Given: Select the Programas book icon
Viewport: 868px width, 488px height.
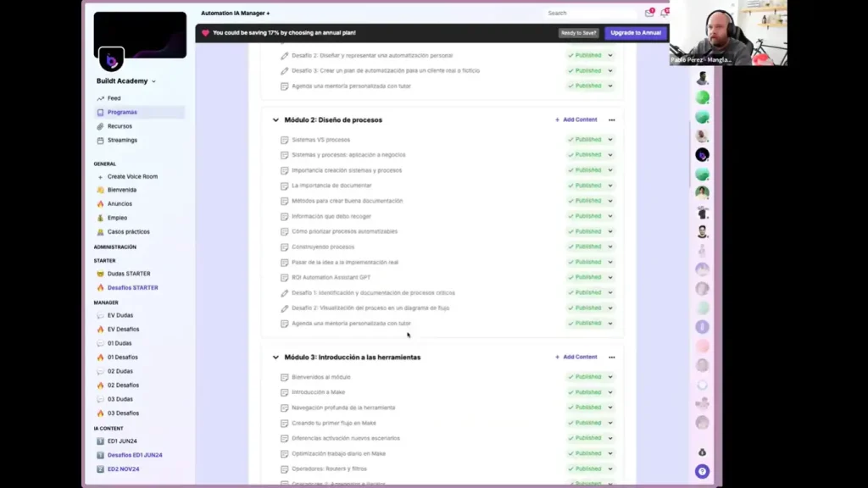Looking at the screenshot, I should coord(98,114).
